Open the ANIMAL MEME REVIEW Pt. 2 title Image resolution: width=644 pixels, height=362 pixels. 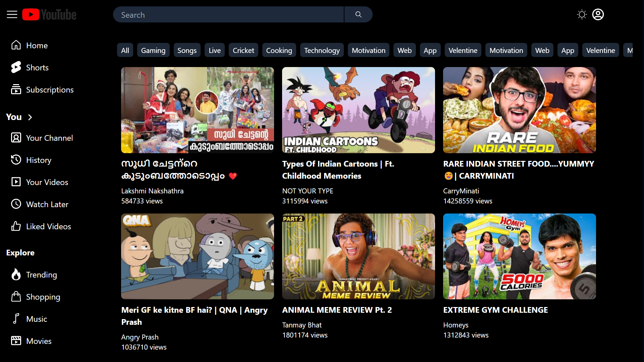[x=337, y=310]
